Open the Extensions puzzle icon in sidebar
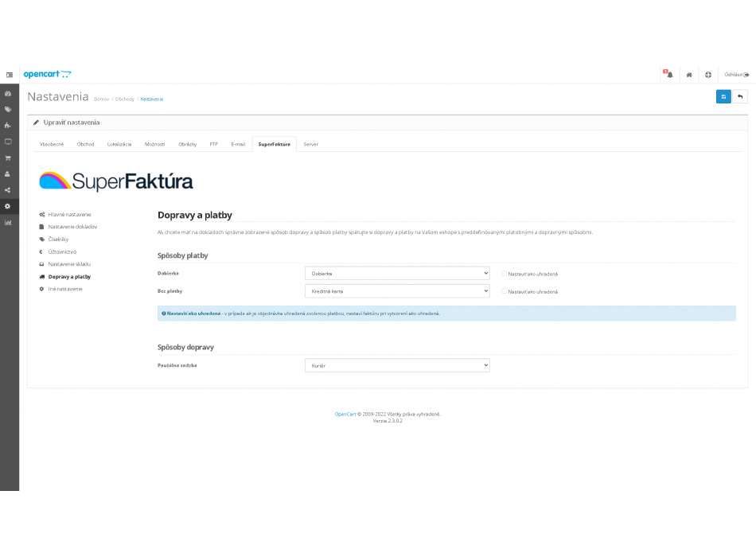Image resolution: width=756 pixels, height=557 pixels. (x=8, y=126)
